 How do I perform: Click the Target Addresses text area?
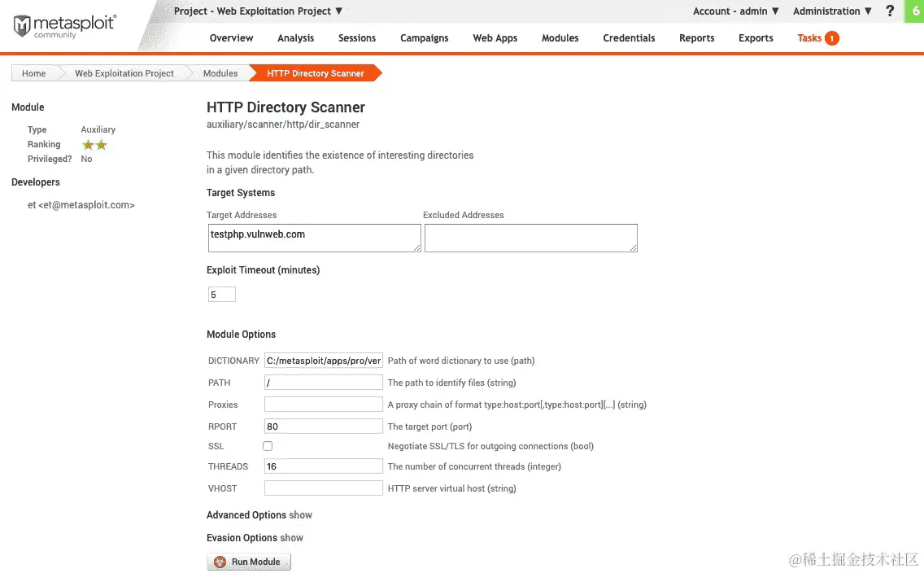click(315, 238)
